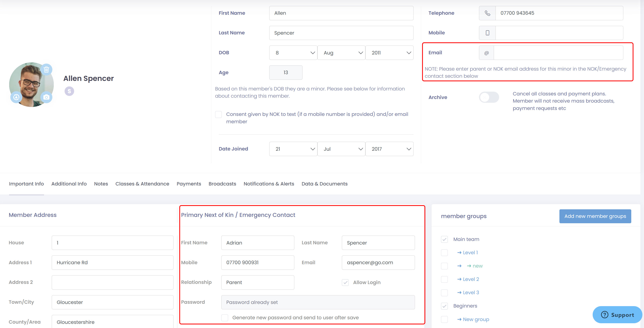This screenshot has width=644, height=328.
Task: Click the camera icon on profile photo
Action: (x=46, y=97)
